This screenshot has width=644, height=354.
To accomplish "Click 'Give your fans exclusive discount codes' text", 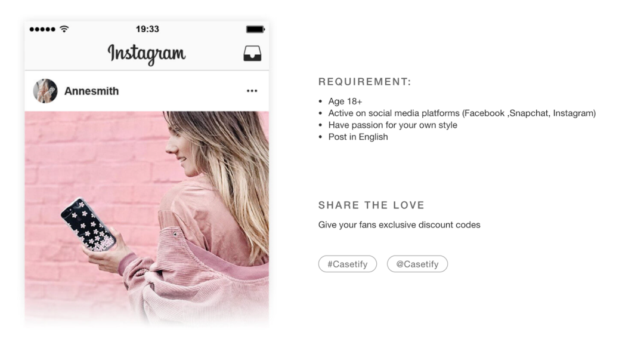I will coord(399,225).
